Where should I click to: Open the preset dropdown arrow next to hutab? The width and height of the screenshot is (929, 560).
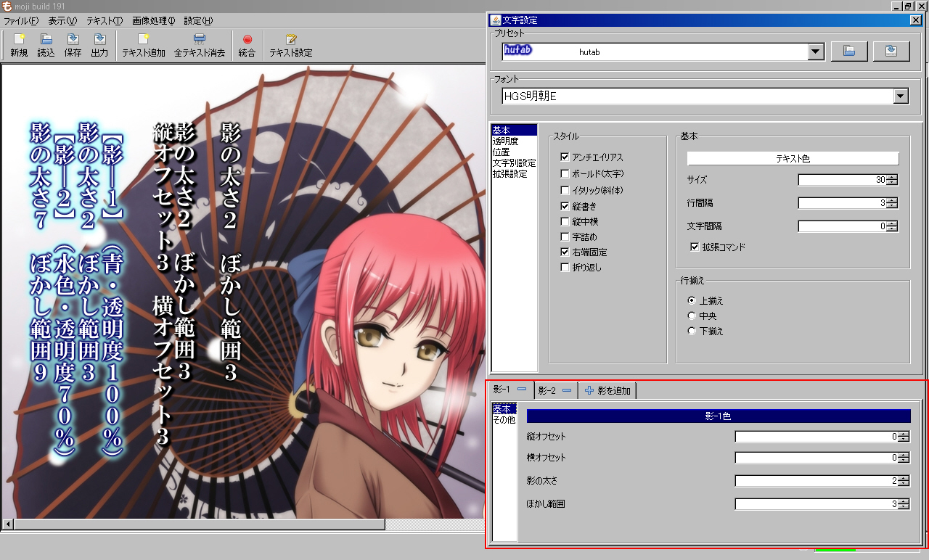[x=816, y=52]
